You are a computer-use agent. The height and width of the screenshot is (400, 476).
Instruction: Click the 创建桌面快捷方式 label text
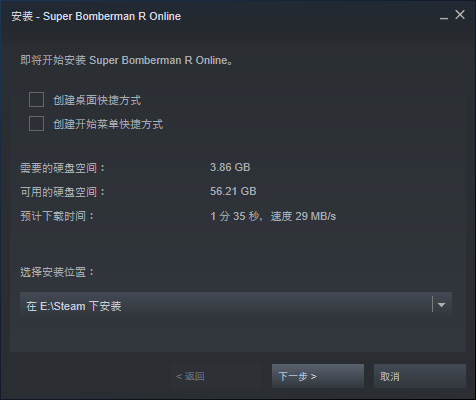(x=97, y=100)
